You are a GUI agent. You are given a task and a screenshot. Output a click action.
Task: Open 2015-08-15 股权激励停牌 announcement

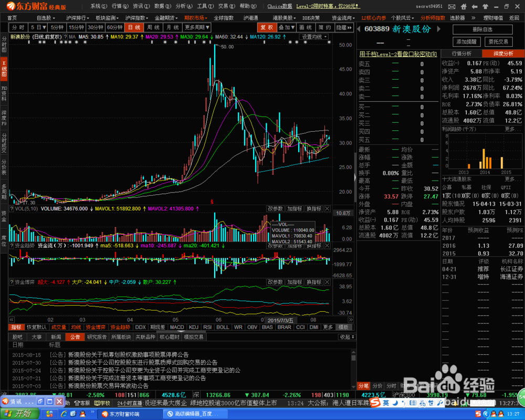pyautogui.click(x=128, y=355)
